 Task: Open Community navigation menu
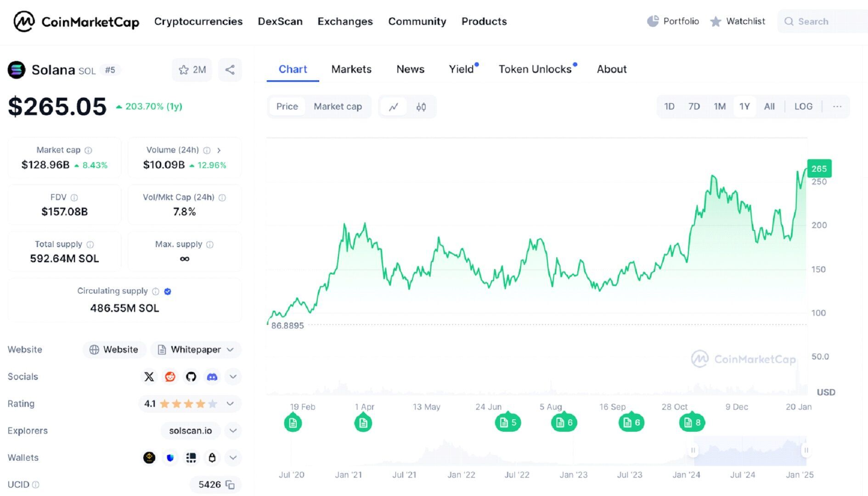417,22
